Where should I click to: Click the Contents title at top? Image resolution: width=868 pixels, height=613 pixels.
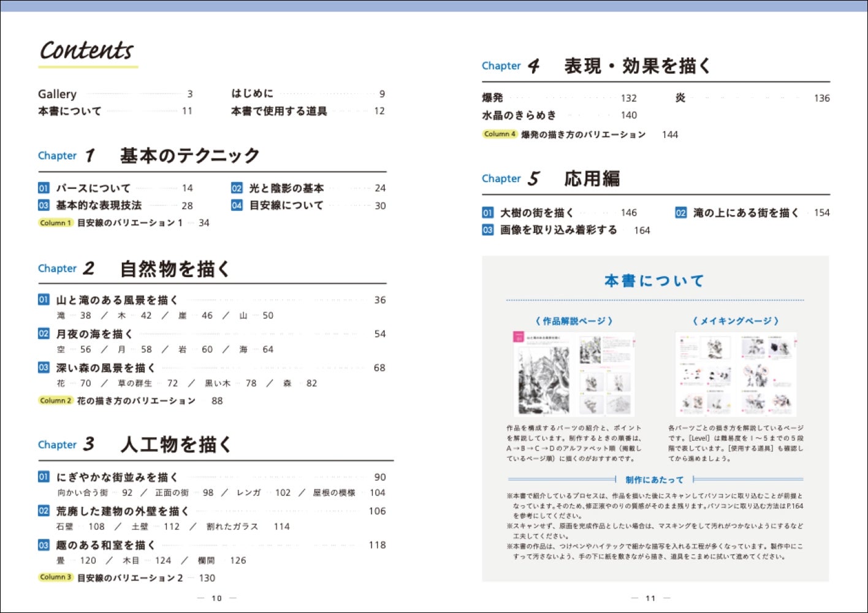click(86, 50)
